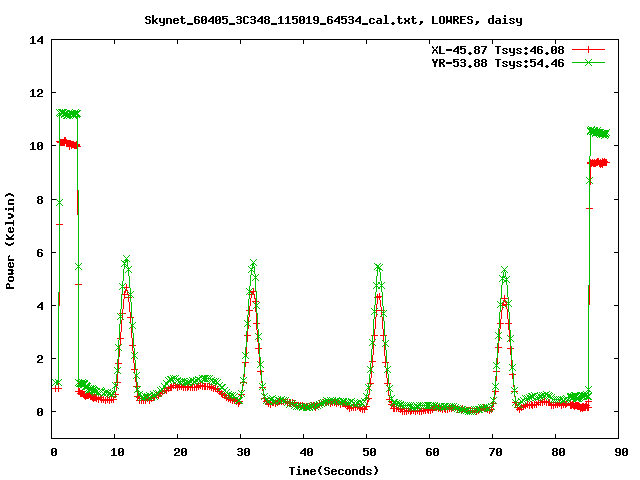Select legend entry YR-53.88 Tsys:54.46
The width and height of the screenshot is (640, 480).
[x=498, y=63]
